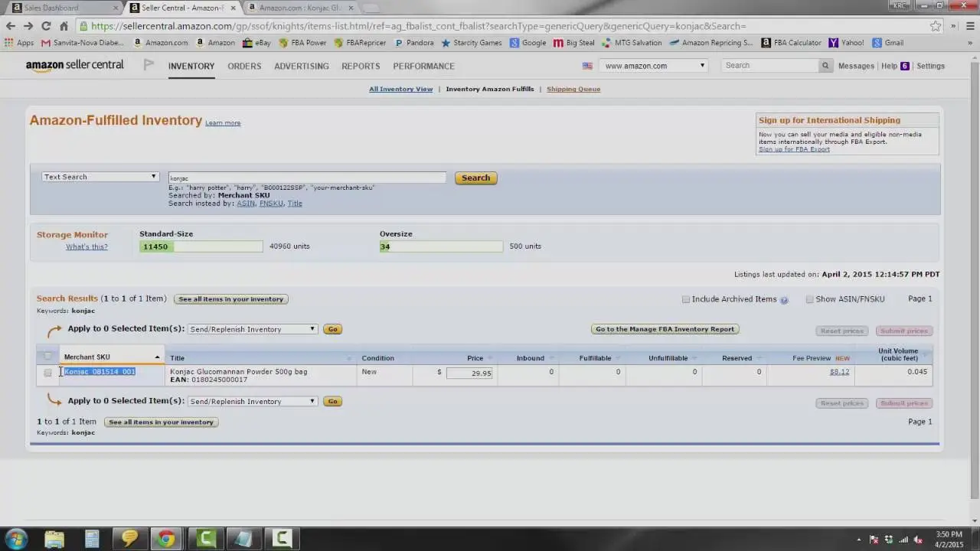Open the eBay bookmark
This screenshot has width=980, height=551.
tap(256, 43)
